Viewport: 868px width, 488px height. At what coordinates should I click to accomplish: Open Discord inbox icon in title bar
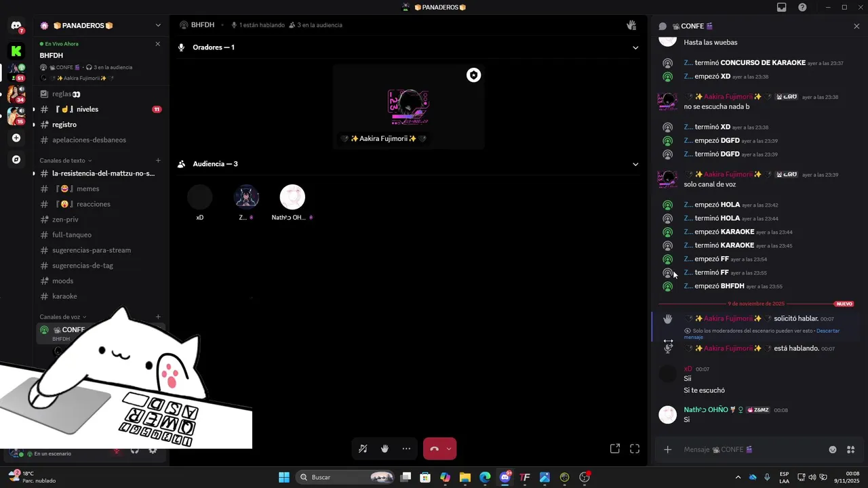click(782, 7)
